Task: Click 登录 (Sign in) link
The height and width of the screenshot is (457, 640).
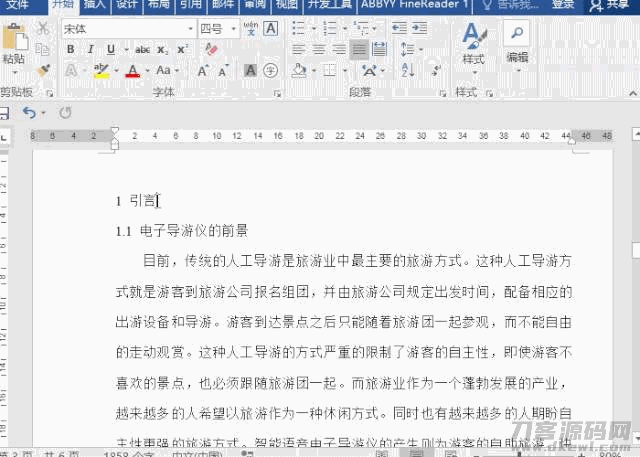Action: point(563,5)
